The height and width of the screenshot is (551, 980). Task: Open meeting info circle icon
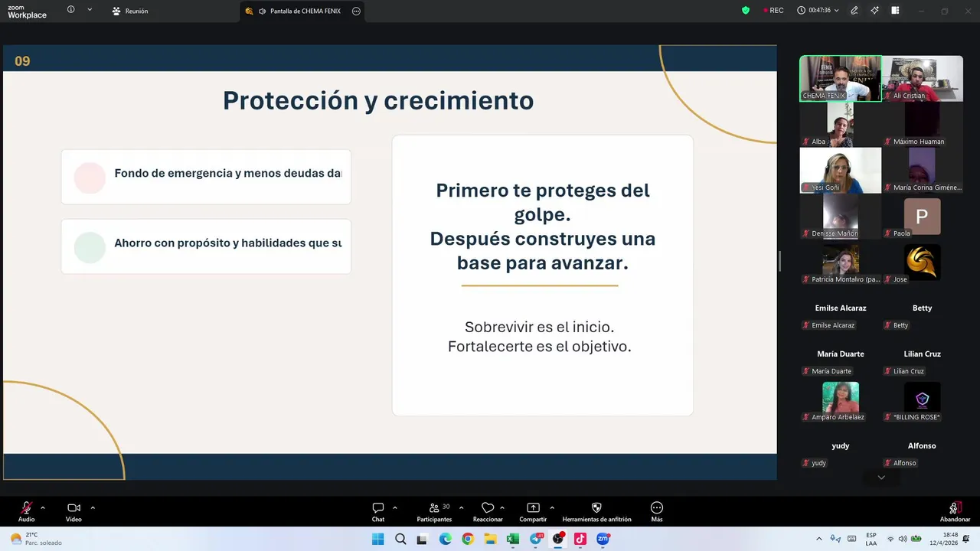tap(71, 10)
